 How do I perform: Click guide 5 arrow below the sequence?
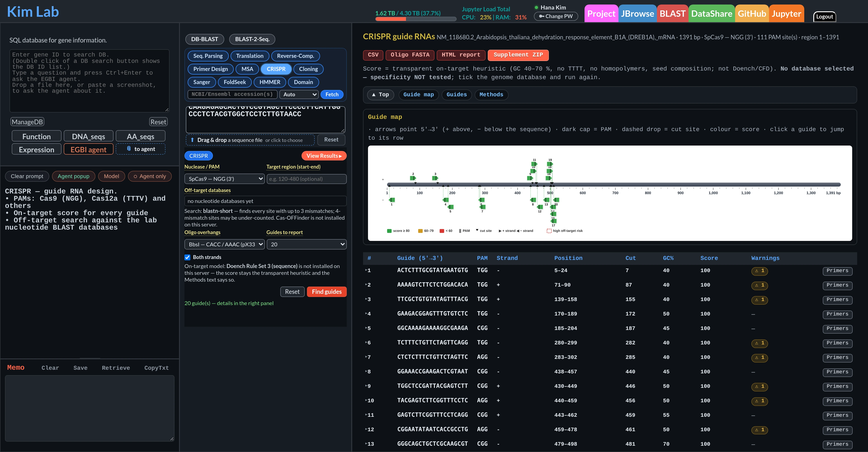(450, 207)
